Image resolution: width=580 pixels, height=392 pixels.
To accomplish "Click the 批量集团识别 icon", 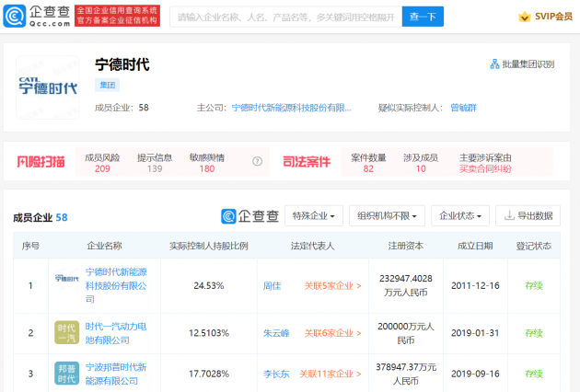I will click(494, 64).
